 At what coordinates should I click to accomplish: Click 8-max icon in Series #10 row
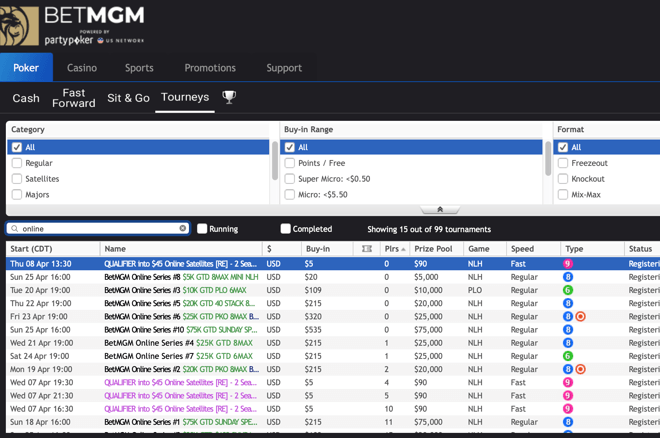point(567,329)
